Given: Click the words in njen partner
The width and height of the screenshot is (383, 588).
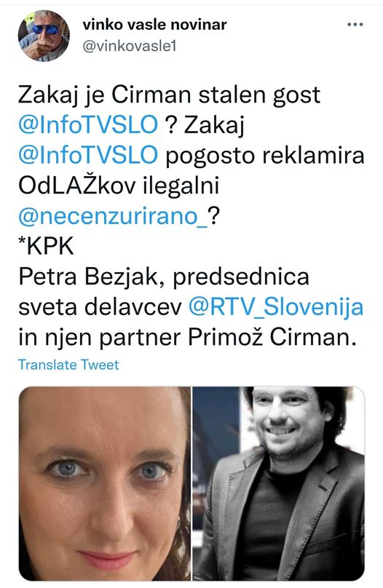Looking at the screenshot, I should (100, 338).
